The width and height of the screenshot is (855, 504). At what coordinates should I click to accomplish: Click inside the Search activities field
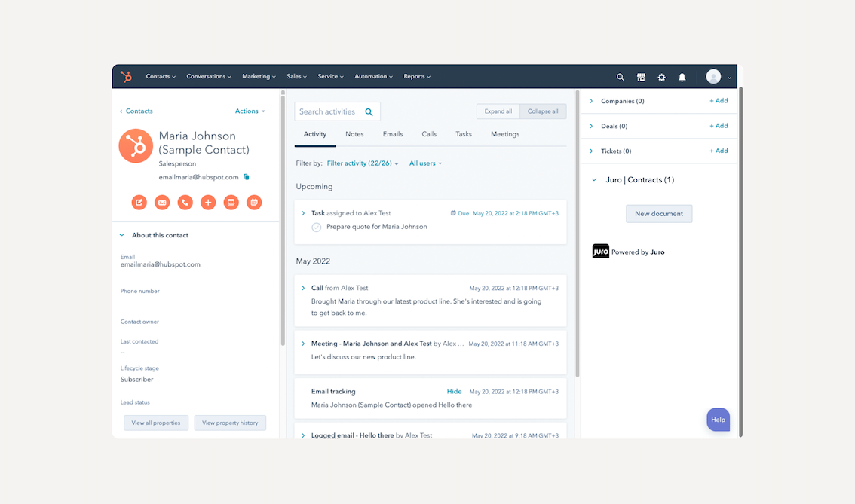332,111
